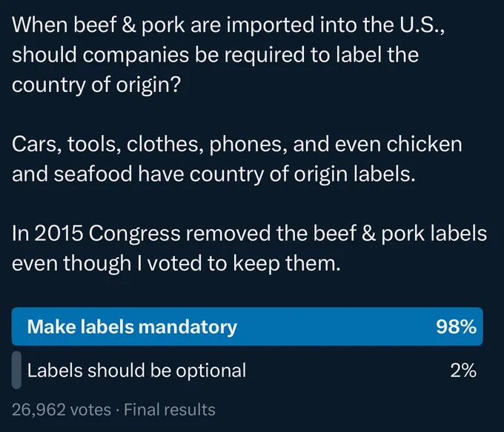Click the word "phones," in the post

[x=248, y=144]
